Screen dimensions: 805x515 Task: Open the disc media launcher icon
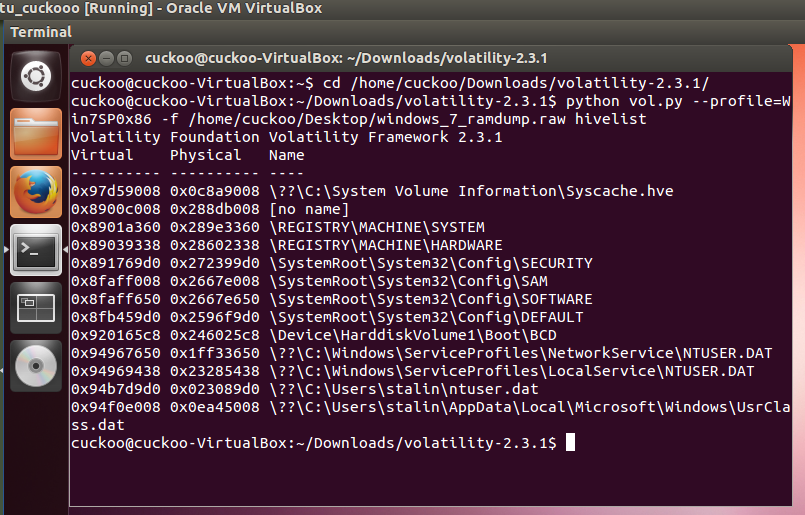pyautogui.click(x=36, y=366)
